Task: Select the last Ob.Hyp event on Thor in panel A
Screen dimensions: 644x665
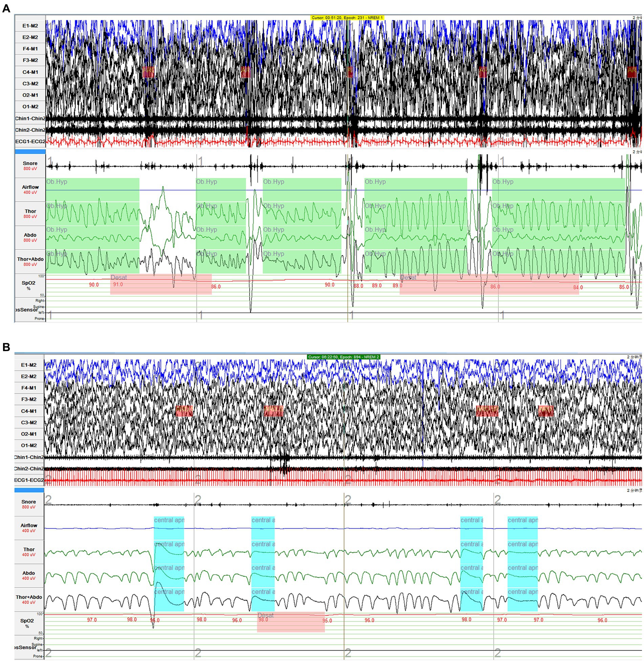Action: click(558, 214)
